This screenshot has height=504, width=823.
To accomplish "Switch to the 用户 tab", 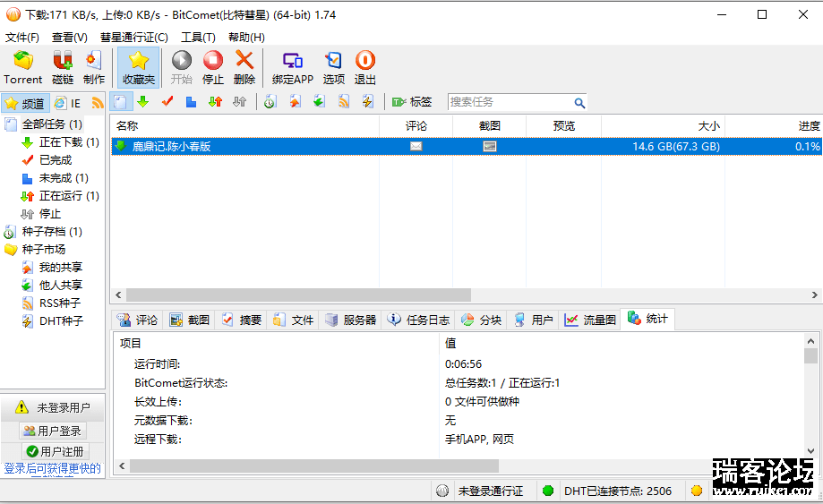I will (533, 320).
